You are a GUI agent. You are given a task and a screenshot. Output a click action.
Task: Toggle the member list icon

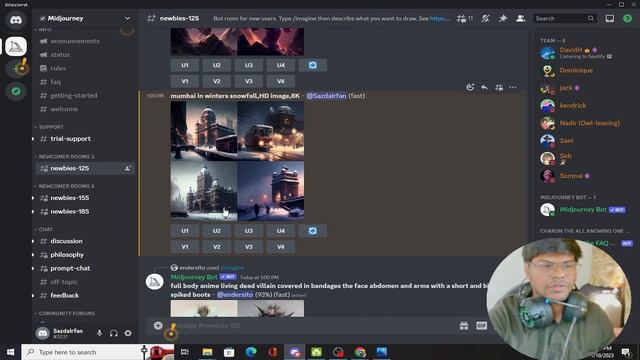click(x=521, y=18)
